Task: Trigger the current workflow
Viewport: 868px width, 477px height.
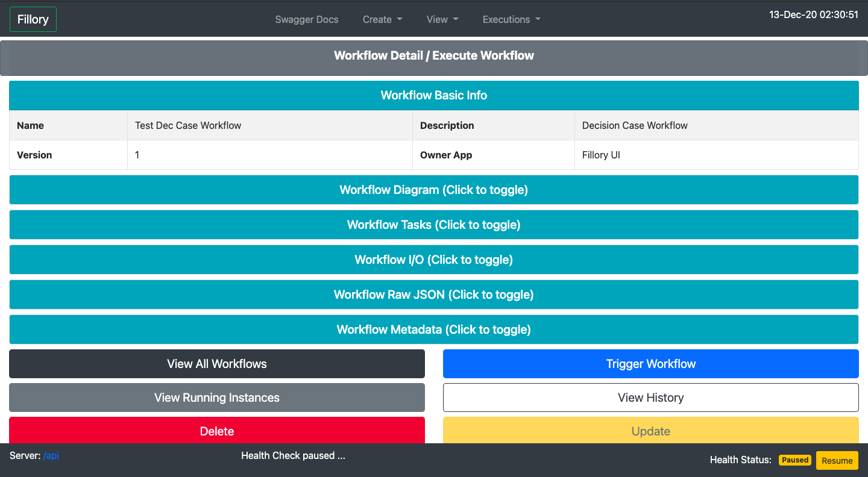Action: tap(650, 364)
